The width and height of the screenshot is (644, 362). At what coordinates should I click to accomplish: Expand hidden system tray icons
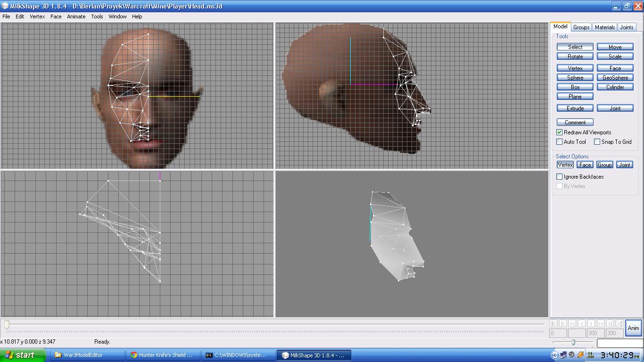click(555, 355)
